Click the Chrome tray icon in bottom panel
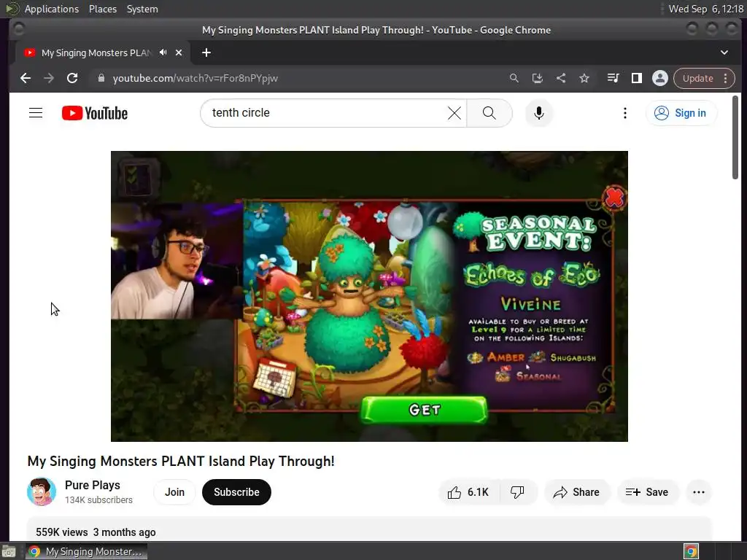 (x=692, y=551)
